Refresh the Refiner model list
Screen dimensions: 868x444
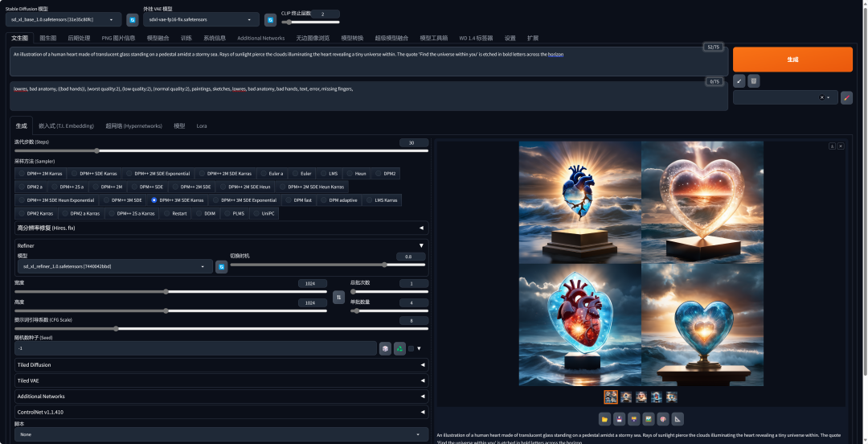coord(221,266)
